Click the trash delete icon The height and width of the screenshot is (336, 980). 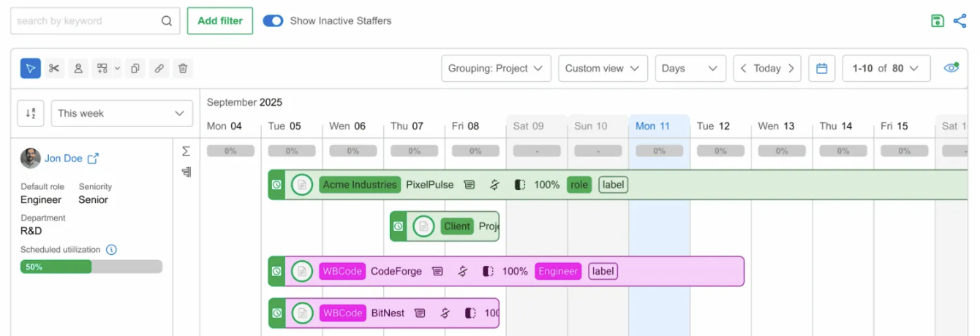(183, 69)
